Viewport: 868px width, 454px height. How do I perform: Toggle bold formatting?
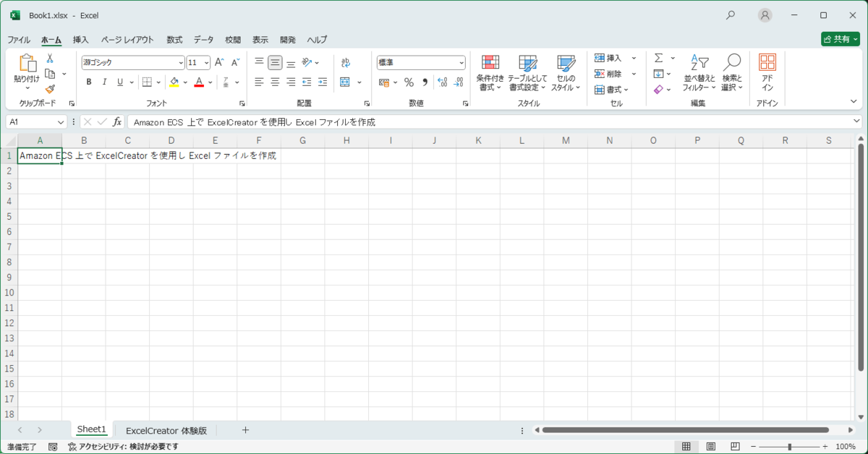pyautogui.click(x=89, y=82)
